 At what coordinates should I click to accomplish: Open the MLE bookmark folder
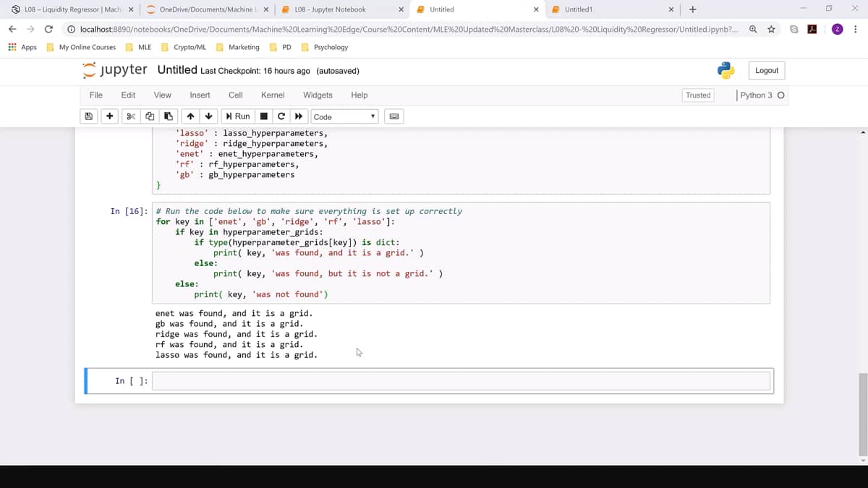(x=138, y=47)
